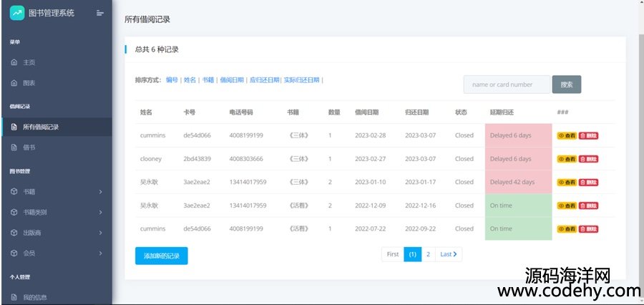This screenshot has height=305, width=644.
Task: Select 借书 borrow book menu item
Action: point(29,147)
